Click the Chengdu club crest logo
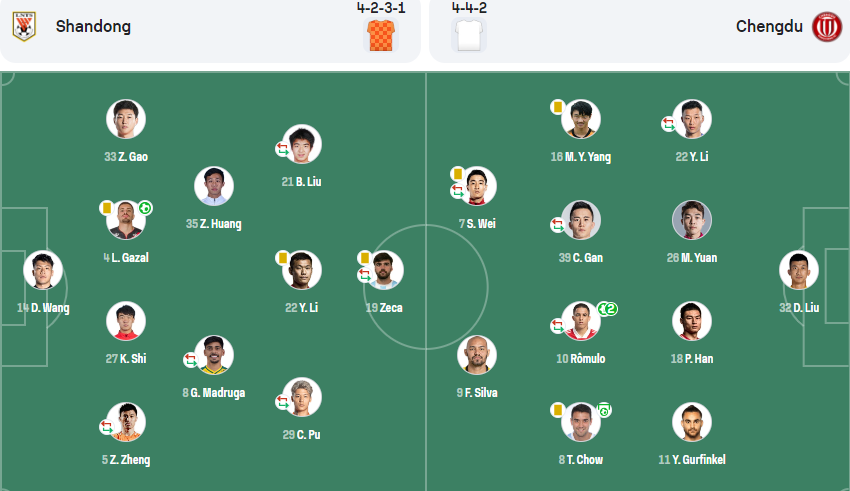850x491 pixels. point(826,27)
